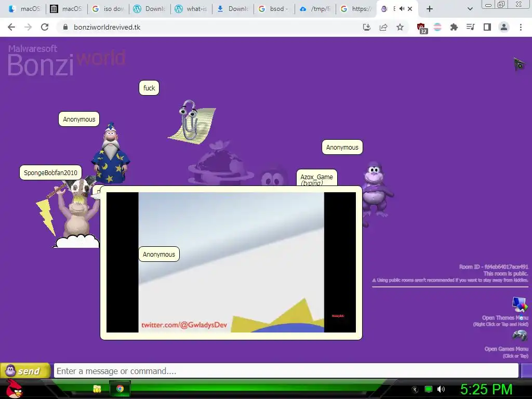532x399 pixels.
Task: Switch to the 'what-is' WordPress tab
Action: (x=191, y=9)
